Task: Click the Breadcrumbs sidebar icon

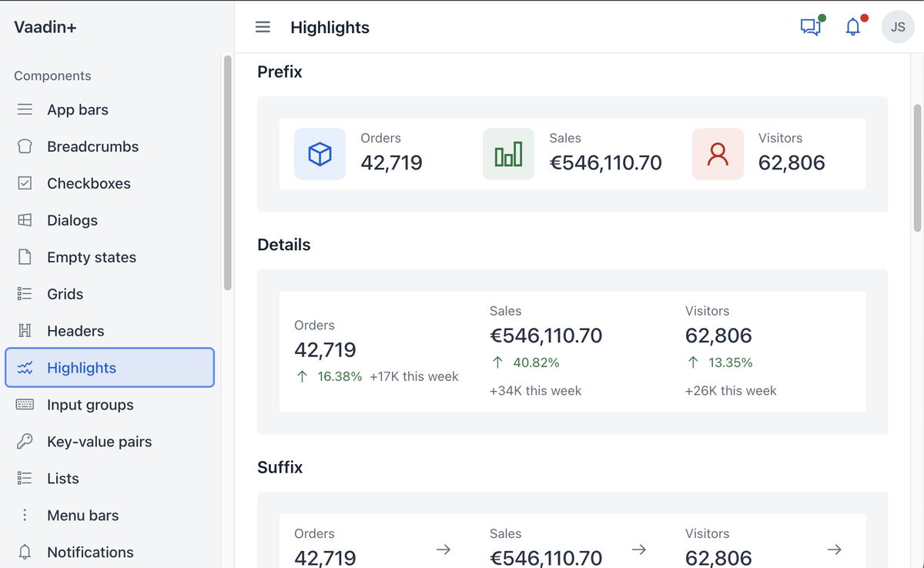Action: 25,147
